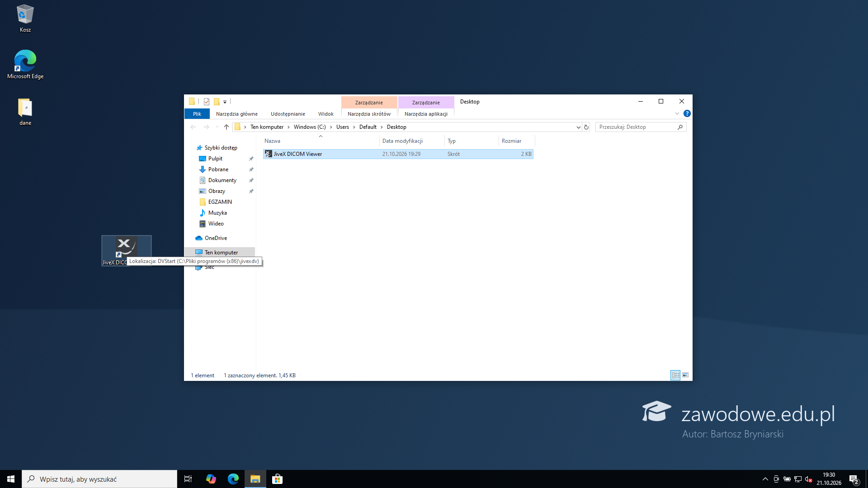Screen dimensions: 868x488
Task: Open address bar history dropdown
Action: pos(578,127)
